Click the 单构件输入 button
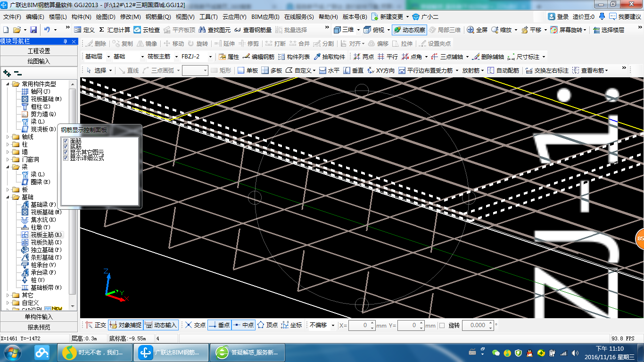This screenshot has height=362, width=644. click(39, 317)
